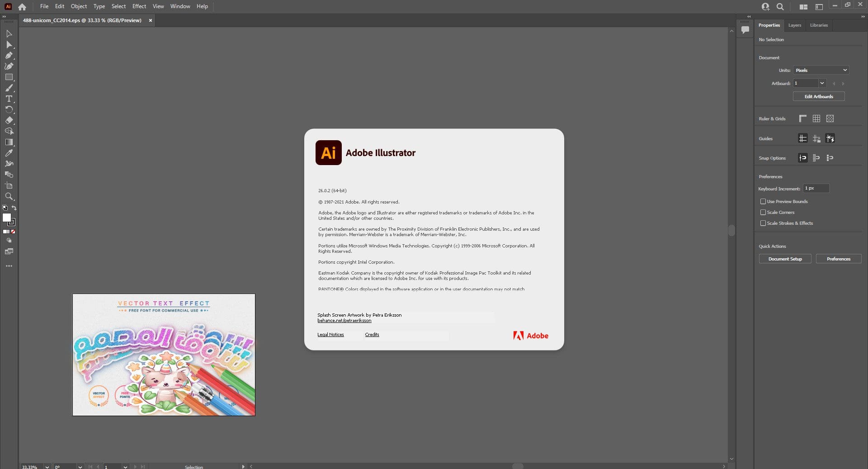Enable Scale Corners checkbox
This screenshot has width=868, height=469.
(763, 212)
